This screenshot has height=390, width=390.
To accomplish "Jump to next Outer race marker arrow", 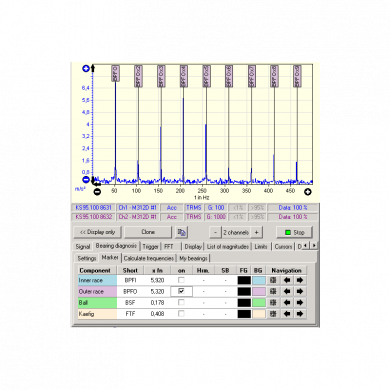I will coord(300,292).
